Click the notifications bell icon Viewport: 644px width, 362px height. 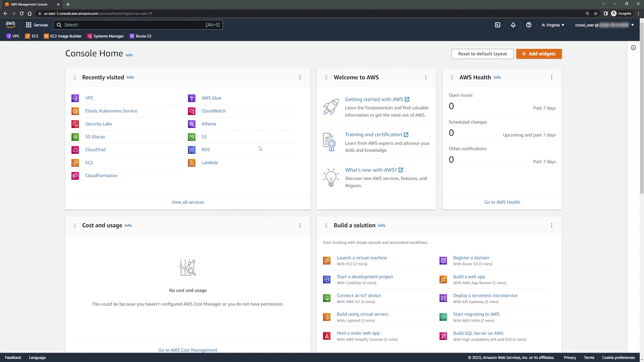pyautogui.click(x=513, y=25)
